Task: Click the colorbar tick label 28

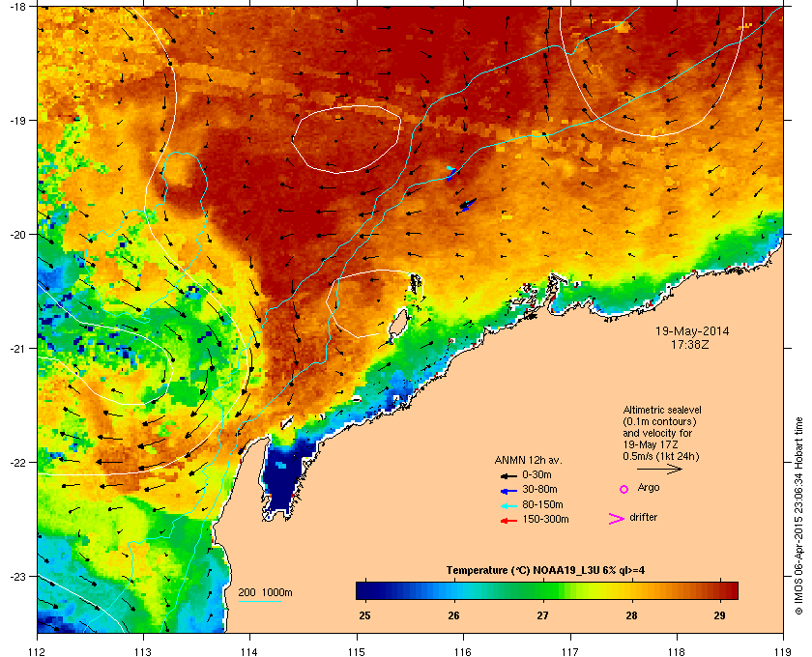Action: point(631,615)
